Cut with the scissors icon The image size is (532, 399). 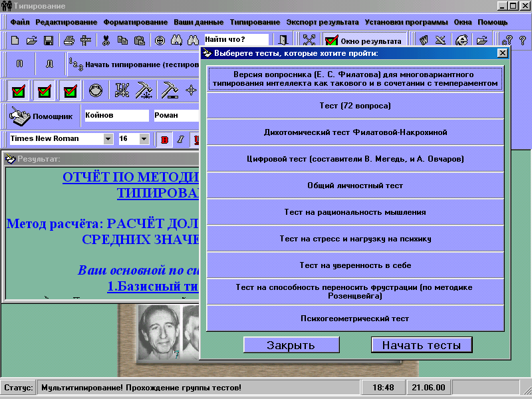click(106, 41)
